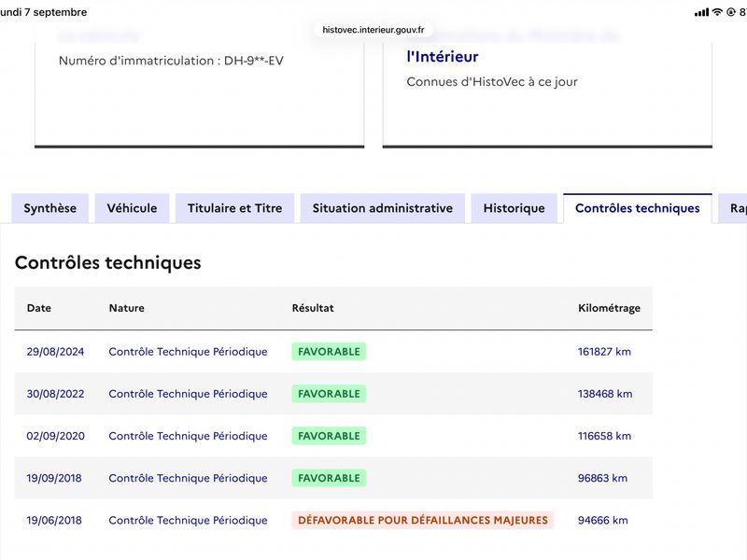747x560 pixels.
Task: Click the Date column header
Action: pos(39,308)
